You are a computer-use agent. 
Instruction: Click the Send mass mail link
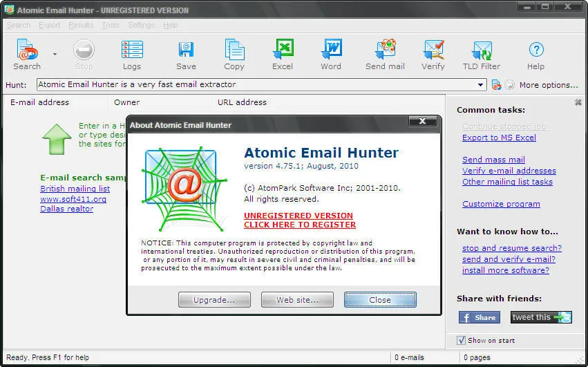click(493, 160)
